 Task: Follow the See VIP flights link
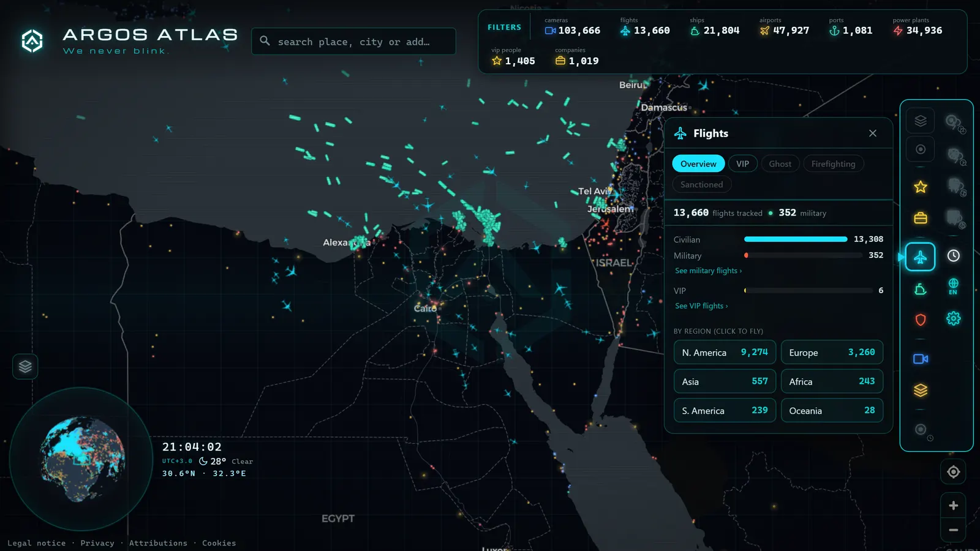pyautogui.click(x=701, y=306)
